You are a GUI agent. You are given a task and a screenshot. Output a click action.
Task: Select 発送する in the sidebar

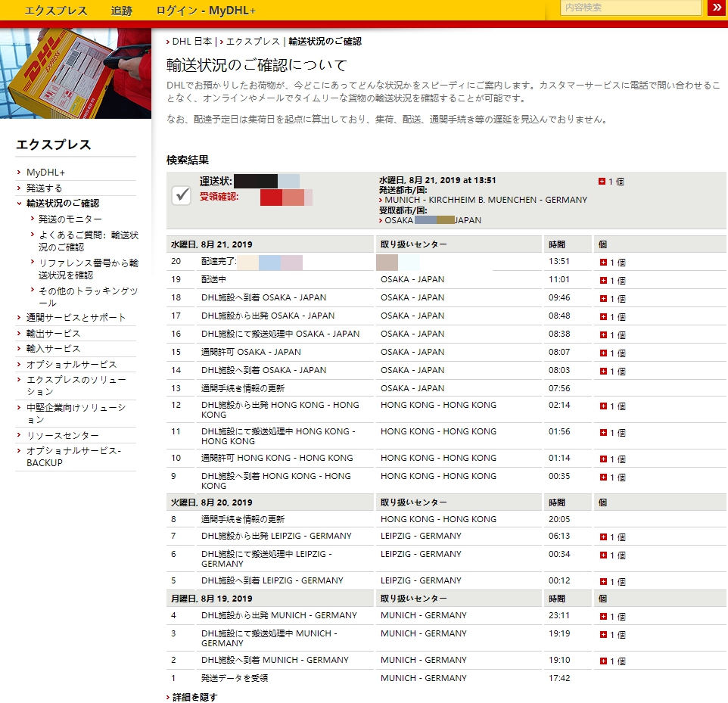point(44,188)
